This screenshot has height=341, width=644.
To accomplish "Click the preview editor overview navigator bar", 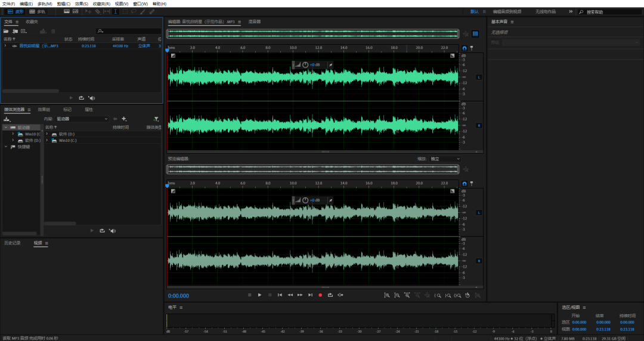I will coord(313,169).
